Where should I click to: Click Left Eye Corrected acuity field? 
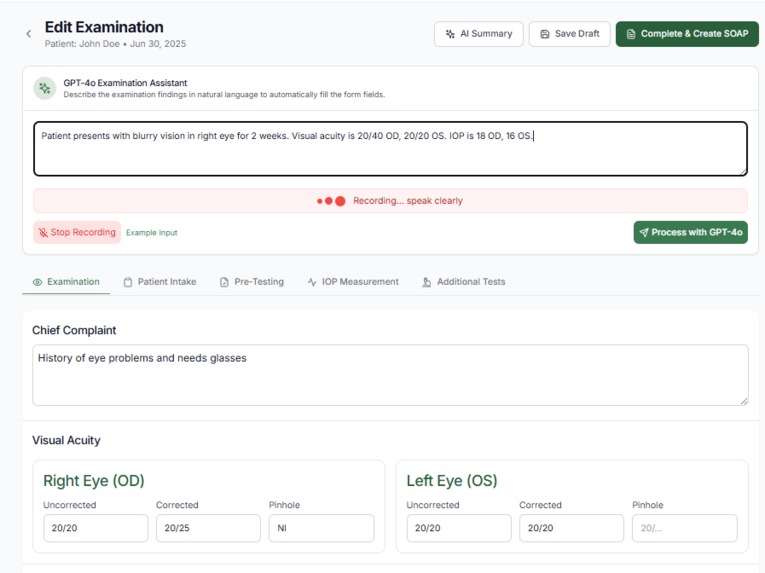click(571, 528)
